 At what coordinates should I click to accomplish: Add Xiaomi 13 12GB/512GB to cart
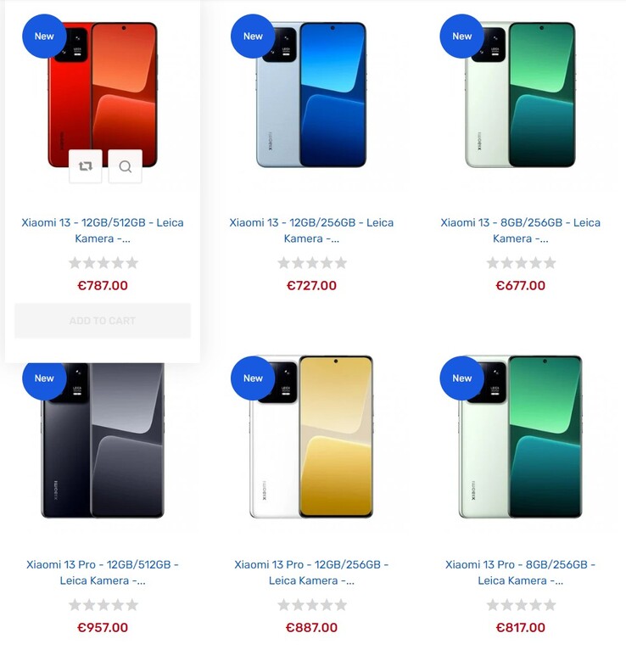tap(103, 321)
